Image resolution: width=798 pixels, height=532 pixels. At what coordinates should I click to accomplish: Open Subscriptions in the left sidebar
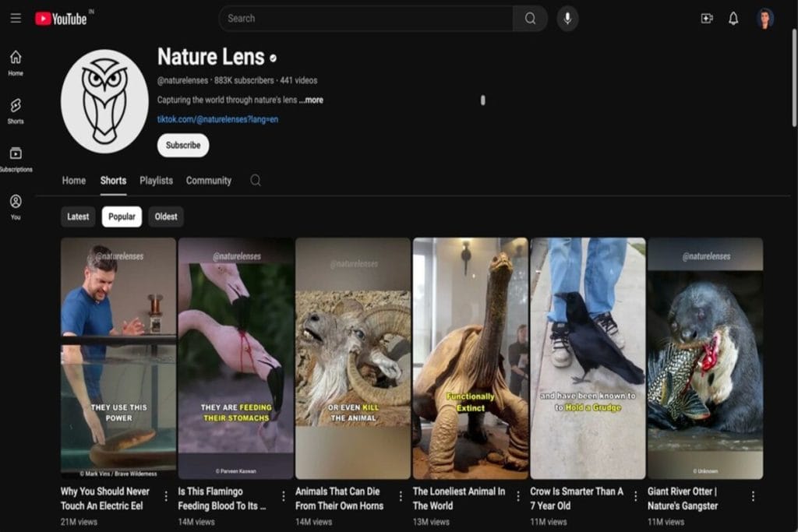[x=16, y=160]
